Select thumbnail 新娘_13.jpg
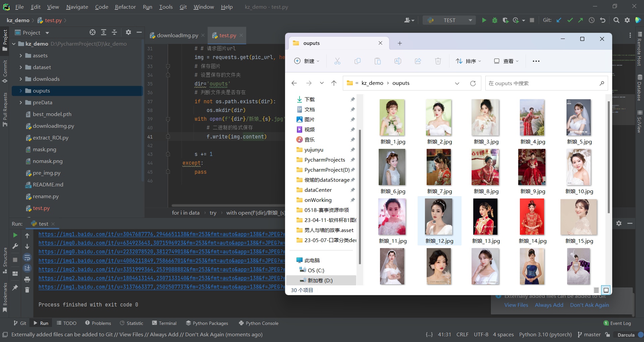 click(x=486, y=221)
